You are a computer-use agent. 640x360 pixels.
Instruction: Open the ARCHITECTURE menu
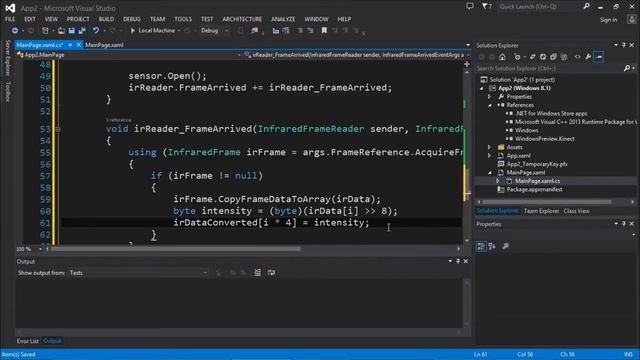coord(242,19)
